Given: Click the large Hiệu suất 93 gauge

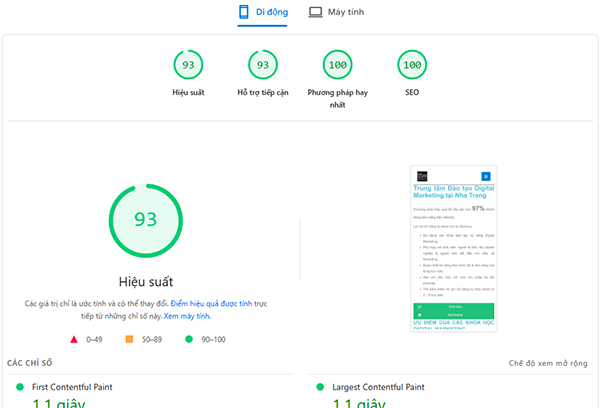Looking at the screenshot, I should (x=146, y=218).
